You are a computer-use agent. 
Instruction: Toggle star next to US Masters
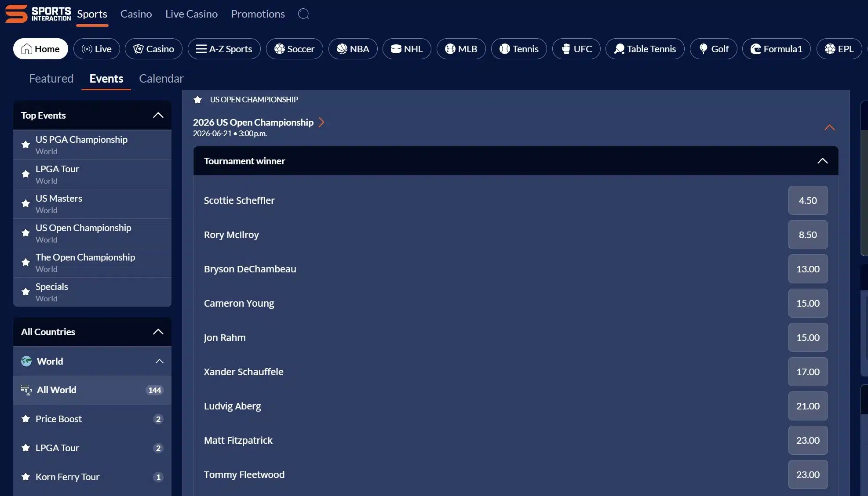pos(26,203)
